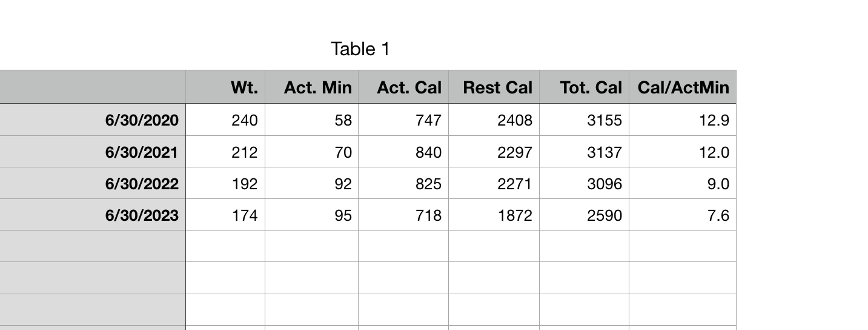The image size is (868, 330).
Task: Select the cell showing 12.9
Action: pos(683,120)
